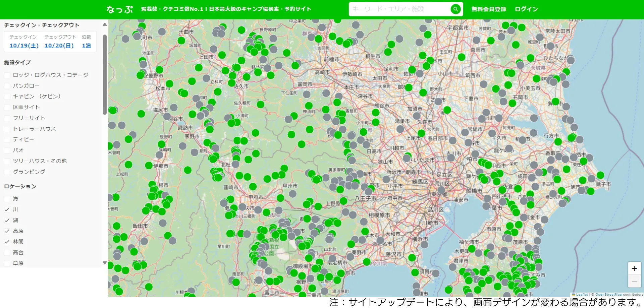Open ログイン in the header
Screen dimensions: 644x308
click(526, 9)
